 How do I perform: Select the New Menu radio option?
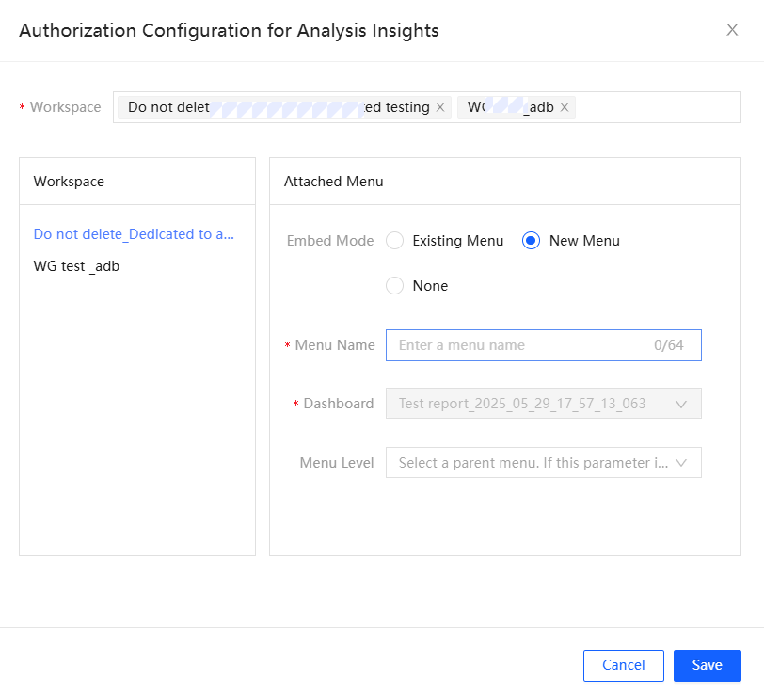[x=531, y=241]
